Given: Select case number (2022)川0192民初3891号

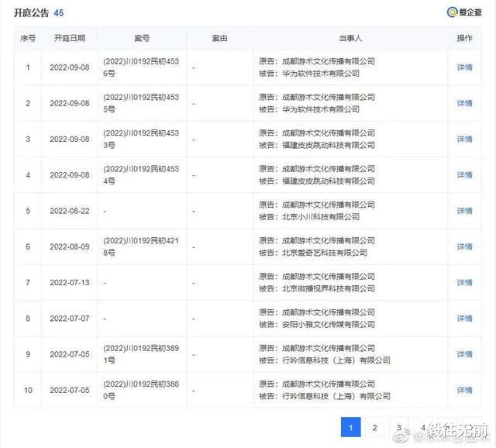Looking at the screenshot, I should [141, 354].
